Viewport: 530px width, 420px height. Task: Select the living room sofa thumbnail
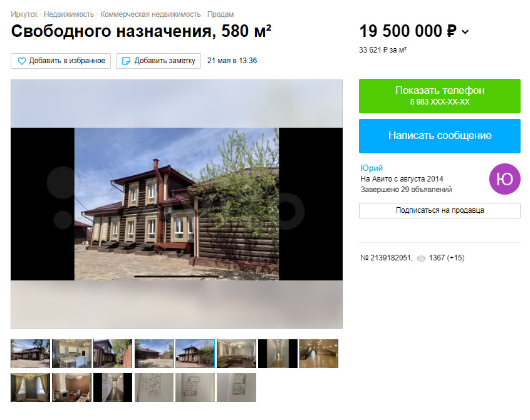click(x=237, y=354)
